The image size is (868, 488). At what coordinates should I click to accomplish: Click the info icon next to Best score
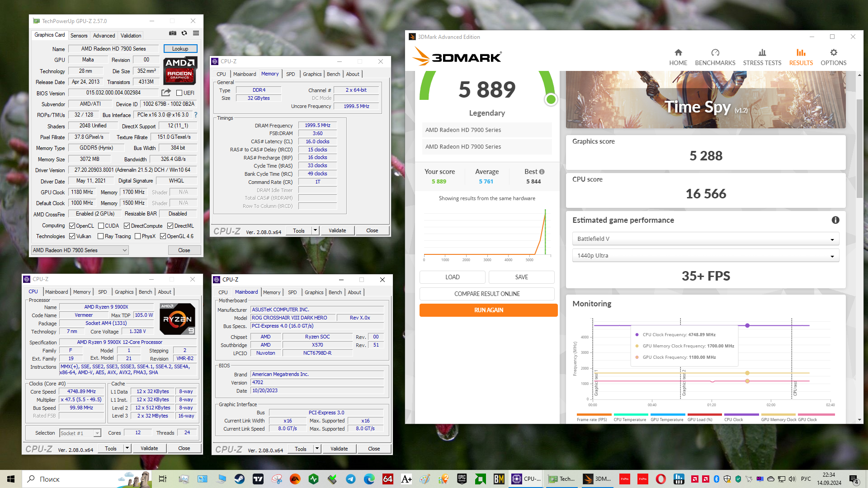(542, 172)
